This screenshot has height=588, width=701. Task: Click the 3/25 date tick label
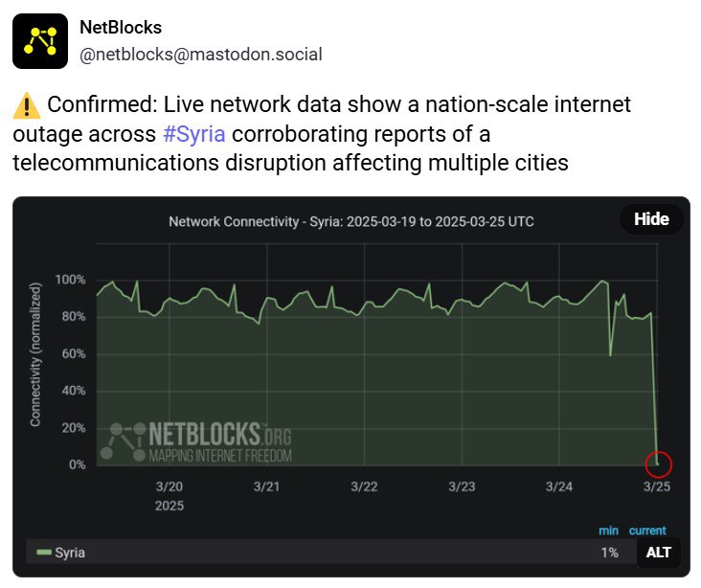click(656, 486)
